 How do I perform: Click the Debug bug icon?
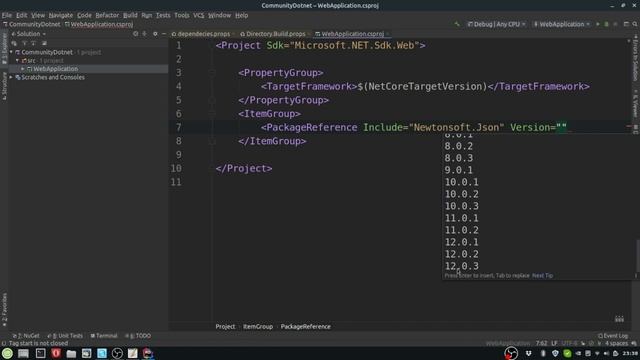(x=606, y=24)
